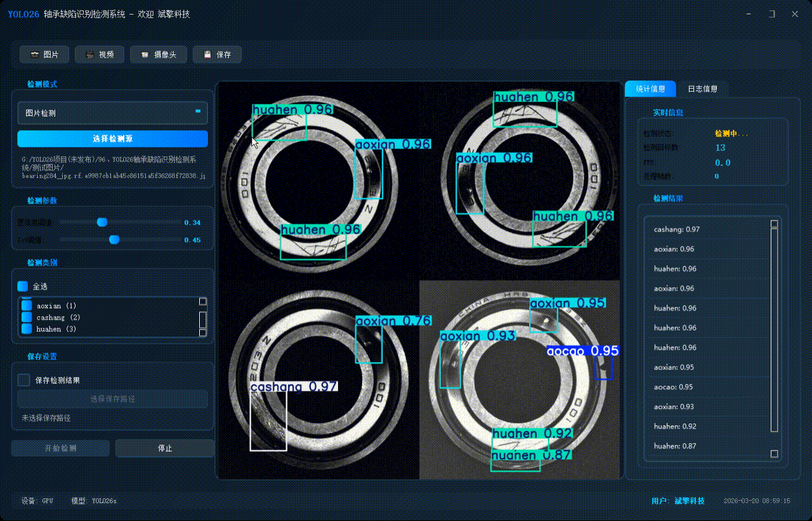812x521 pixels.
Task: Click the 模型: YOLO26s status text
Action: coord(94,501)
